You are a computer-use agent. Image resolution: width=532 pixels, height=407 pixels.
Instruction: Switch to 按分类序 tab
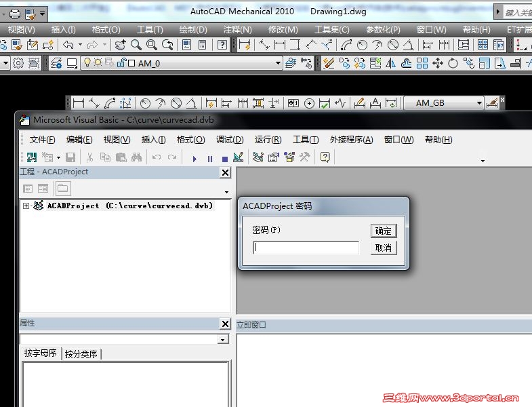[x=81, y=354]
